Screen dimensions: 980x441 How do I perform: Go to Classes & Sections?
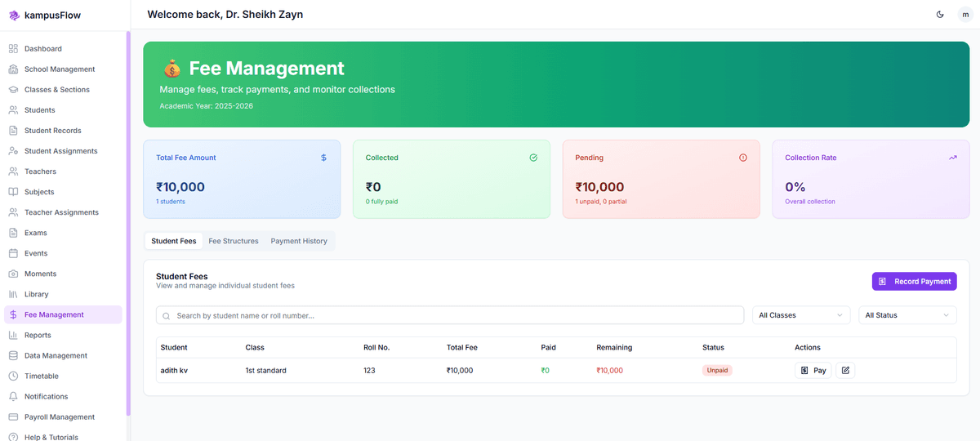click(63, 90)
